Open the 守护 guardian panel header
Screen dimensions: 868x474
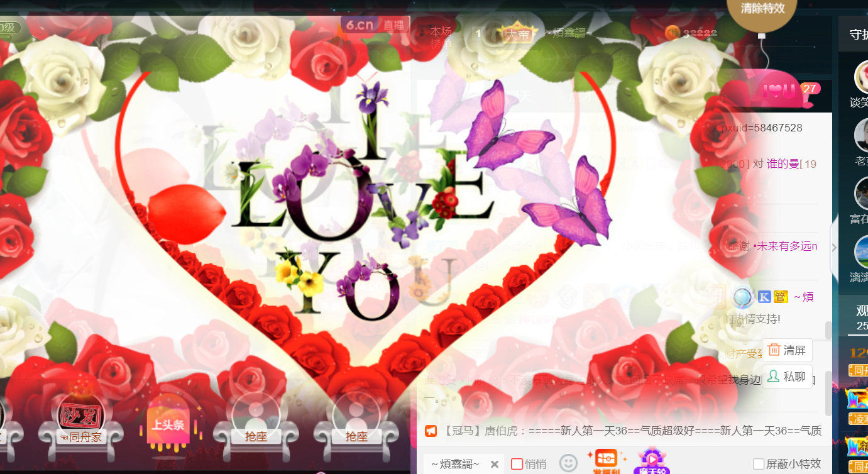click(x=858, y=34)
